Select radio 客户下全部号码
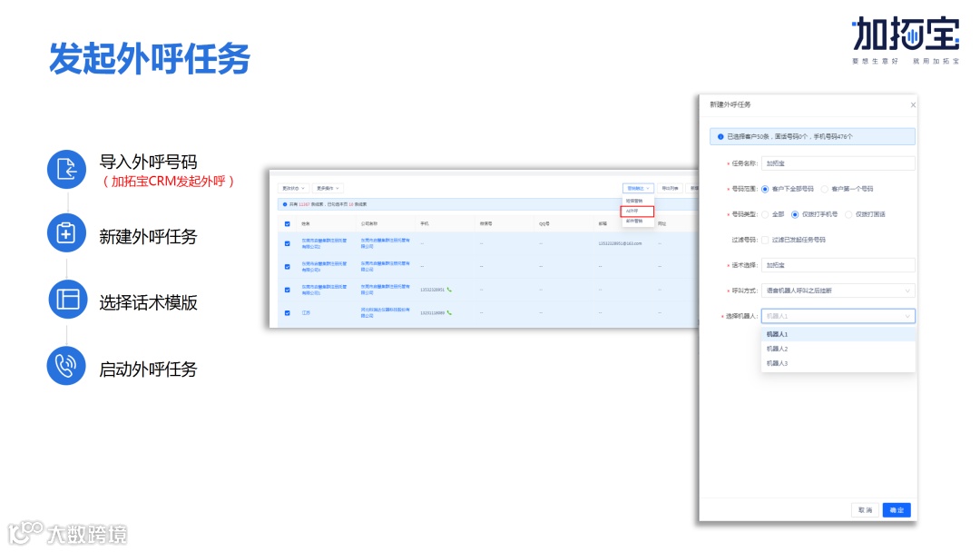The image size is (980, 552). click(765, 189)
